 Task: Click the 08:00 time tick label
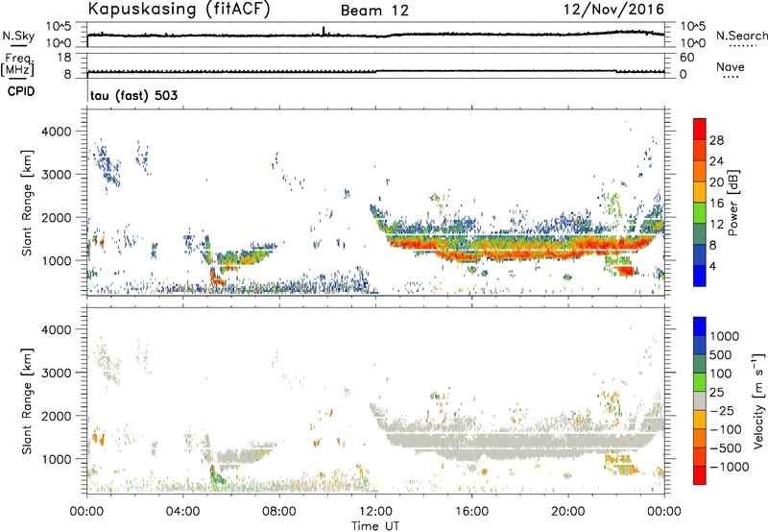click(279, 512)
